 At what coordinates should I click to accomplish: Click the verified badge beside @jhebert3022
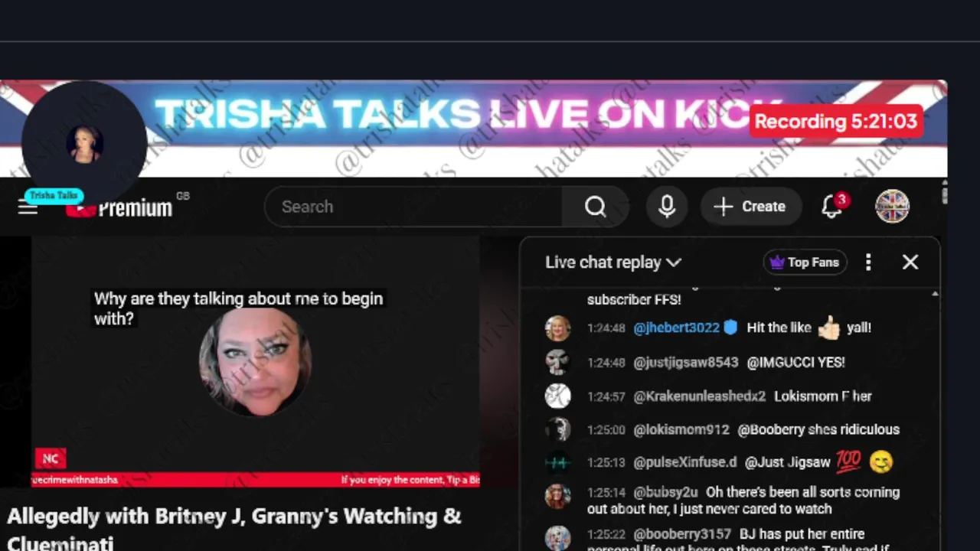[x=730, y=328]
